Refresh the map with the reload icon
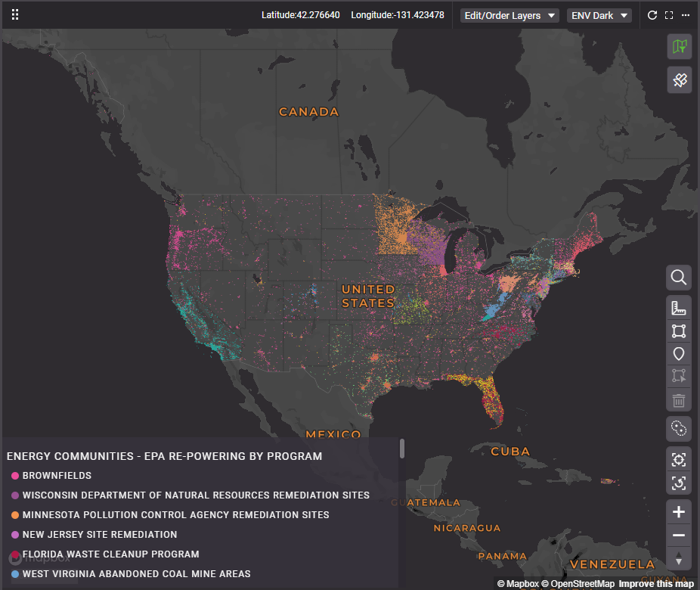The image size is (700, 590). pos(652,15)
